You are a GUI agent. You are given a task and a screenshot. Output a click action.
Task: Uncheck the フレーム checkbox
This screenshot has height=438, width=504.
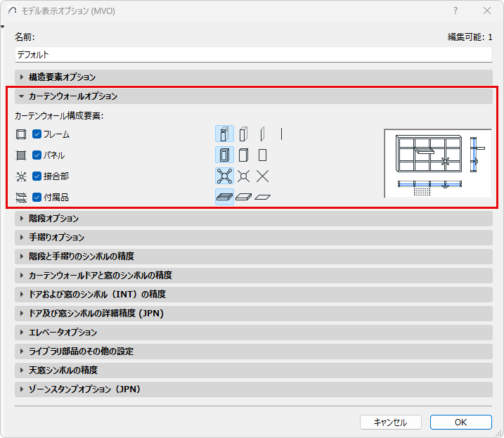point(37,134)
